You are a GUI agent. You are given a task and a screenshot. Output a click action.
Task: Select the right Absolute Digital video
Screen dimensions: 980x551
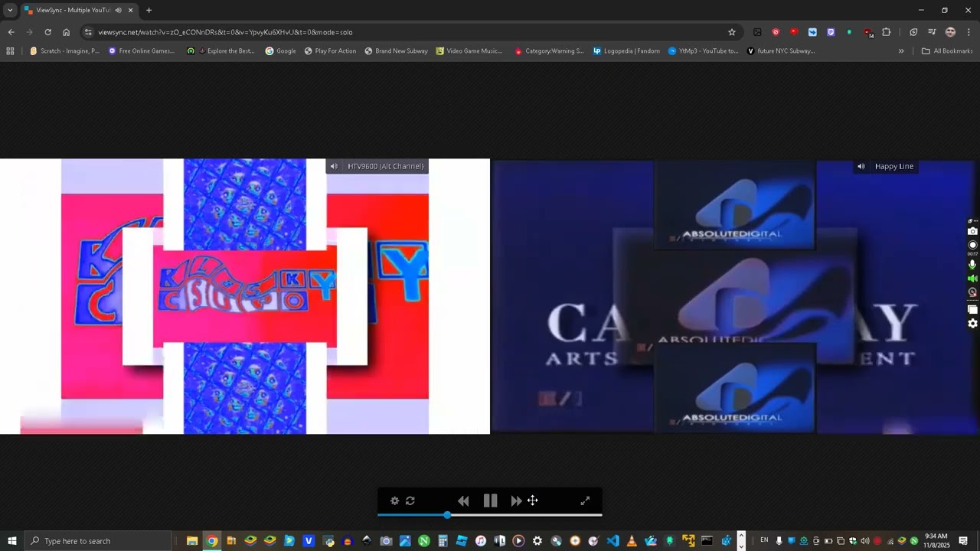point(735,296)
